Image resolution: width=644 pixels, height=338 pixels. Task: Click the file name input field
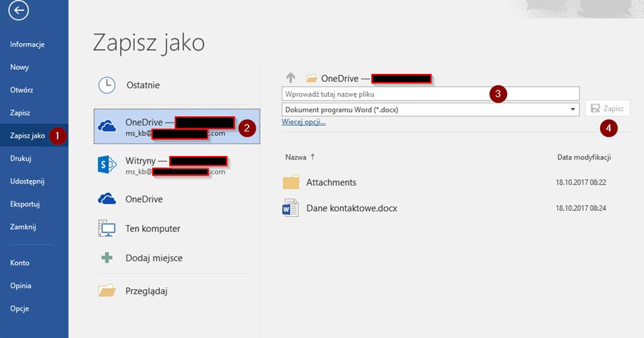click(x=430, y=94)
